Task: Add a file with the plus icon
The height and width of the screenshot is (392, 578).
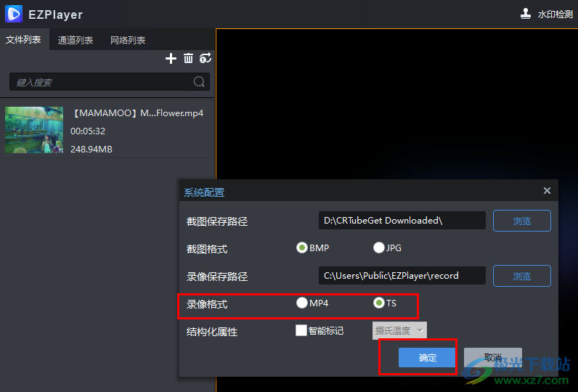Action: (x=171, y=58)
